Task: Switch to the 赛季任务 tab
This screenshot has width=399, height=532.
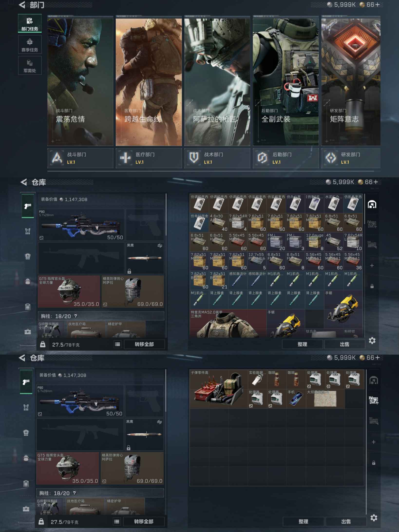Action: click(29, 45)
